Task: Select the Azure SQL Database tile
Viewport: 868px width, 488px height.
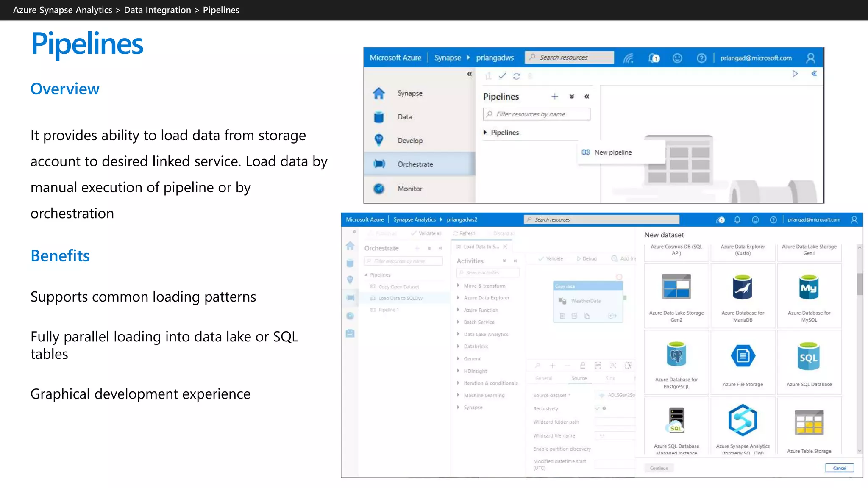Action: (809, 363)
